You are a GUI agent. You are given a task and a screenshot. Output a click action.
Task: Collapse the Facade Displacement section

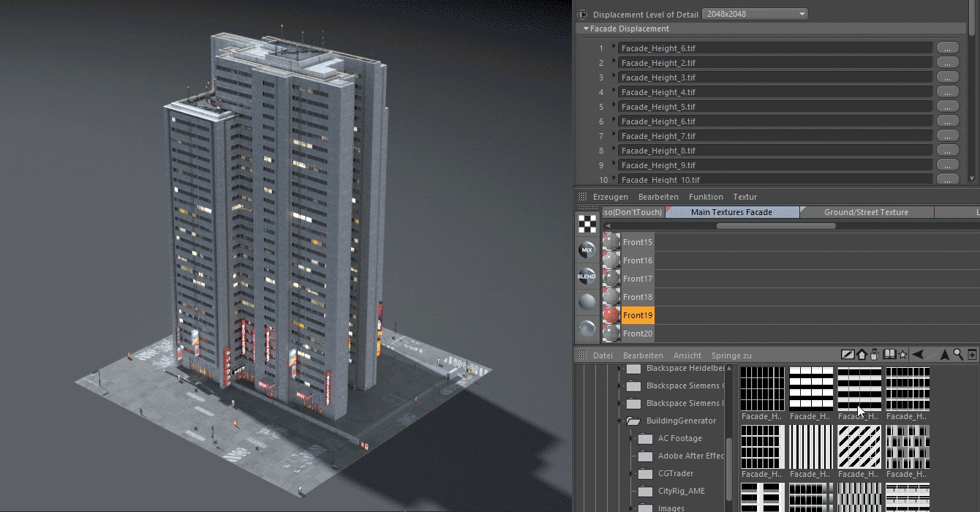[586, 29]
